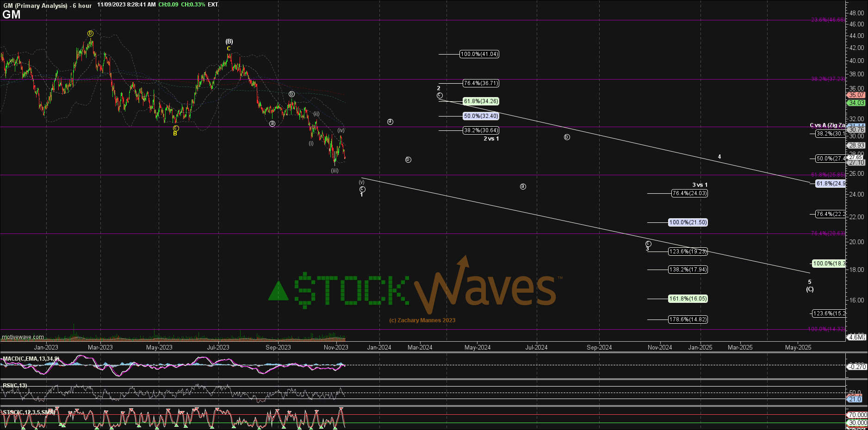The height and width of the screenshot is (430, 868).
Task: Select the 100.0%(41.04) Fibonacci label
Action: pyautogui.click(x=479, y=54)
